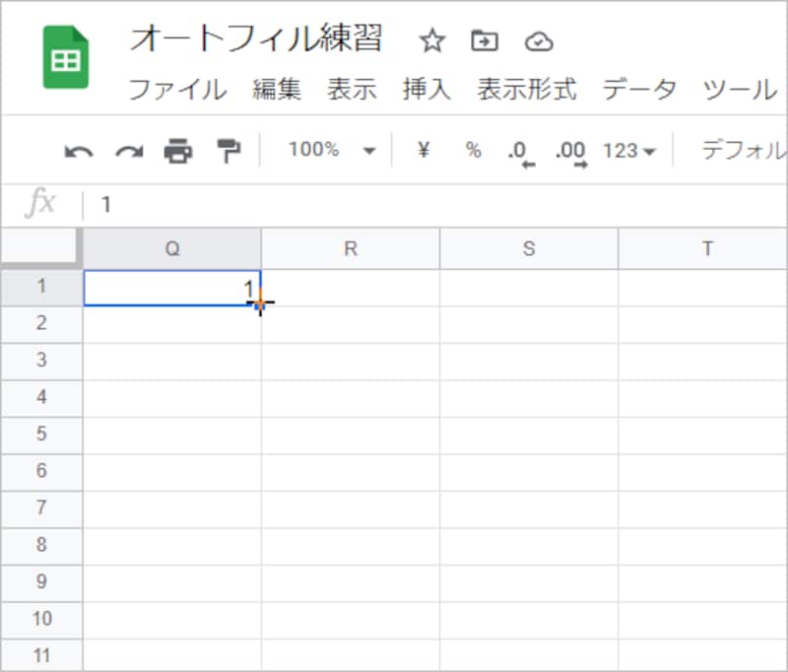Viewport: 788px width, 672px height.
Task: Open the データ menu
Action: (639, 90)
